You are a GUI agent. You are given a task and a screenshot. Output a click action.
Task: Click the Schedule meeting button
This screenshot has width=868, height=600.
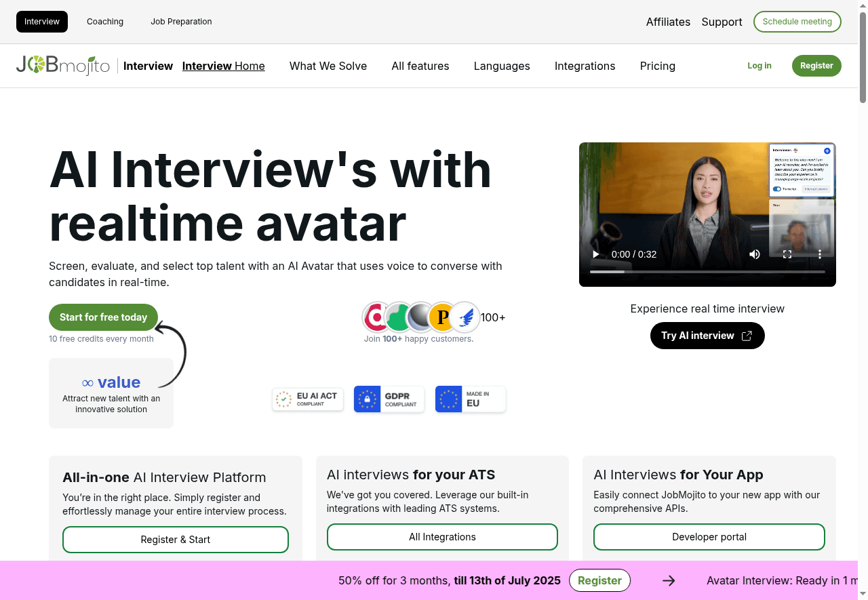797,22
